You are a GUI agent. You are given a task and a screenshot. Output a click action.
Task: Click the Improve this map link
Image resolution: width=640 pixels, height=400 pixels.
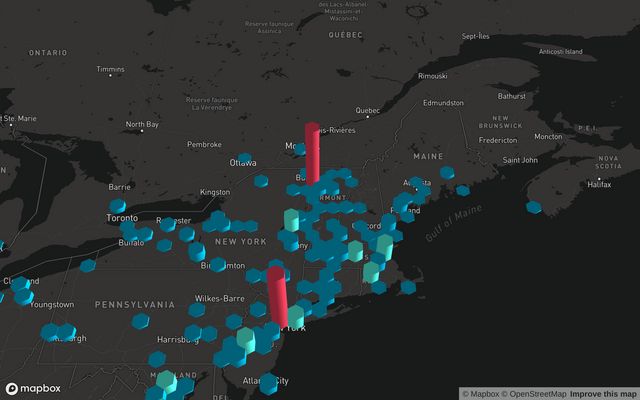pos(602,393)
